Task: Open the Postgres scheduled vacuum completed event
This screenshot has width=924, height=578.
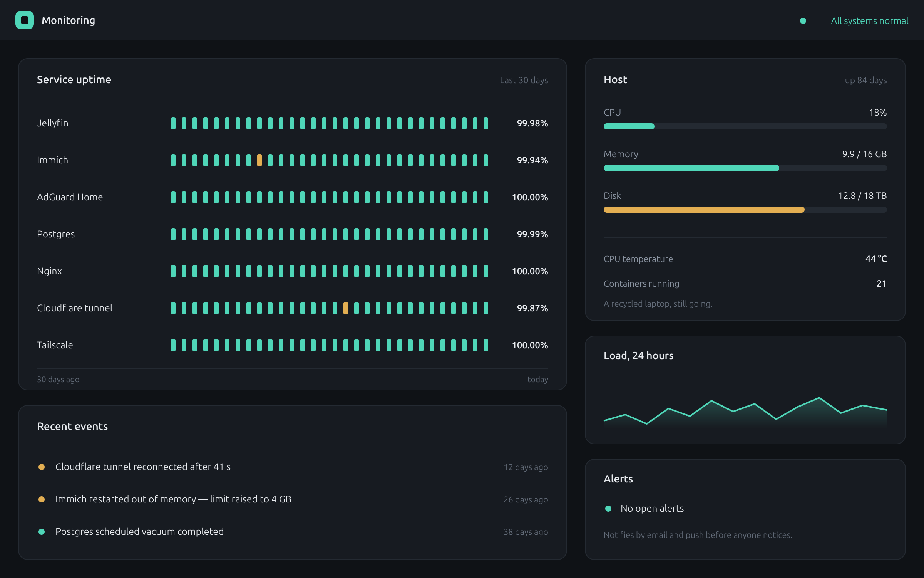Action: (139, 532)
